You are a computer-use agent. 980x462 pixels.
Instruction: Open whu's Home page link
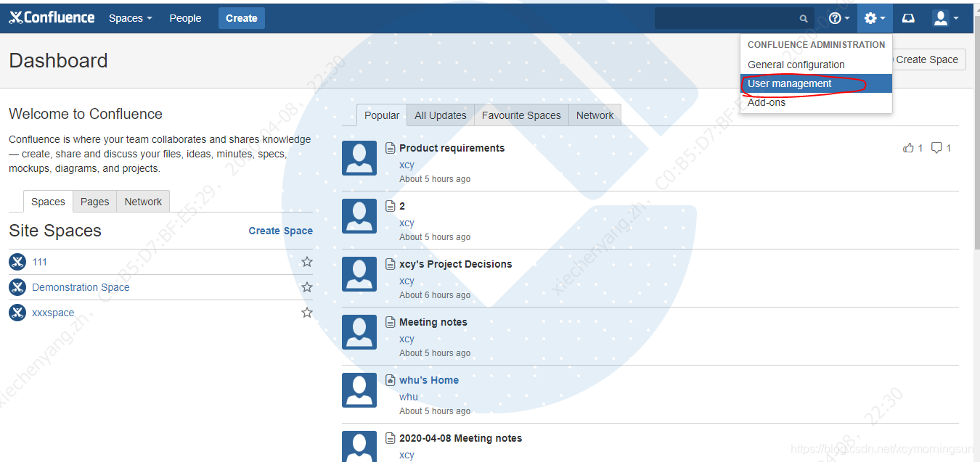coord(429,380)
